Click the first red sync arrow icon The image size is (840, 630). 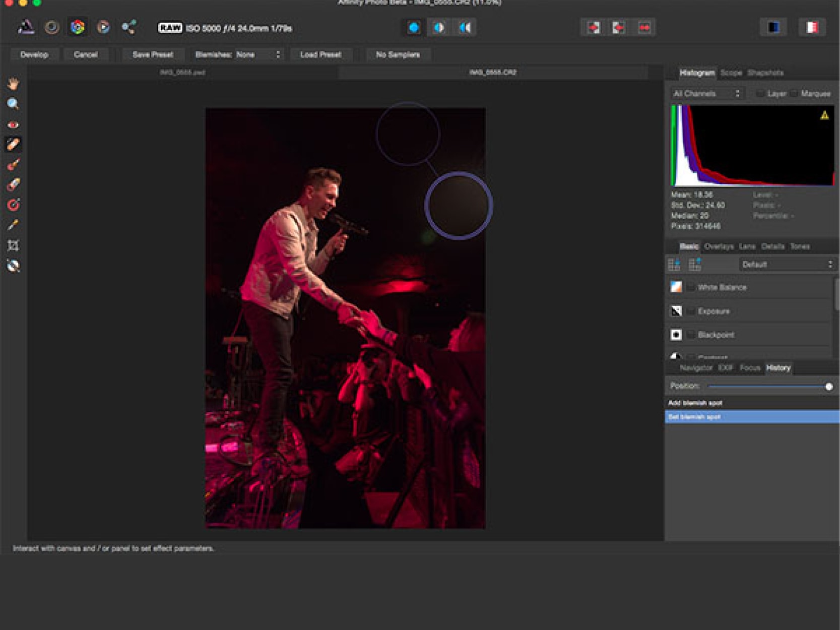[594, 28]
